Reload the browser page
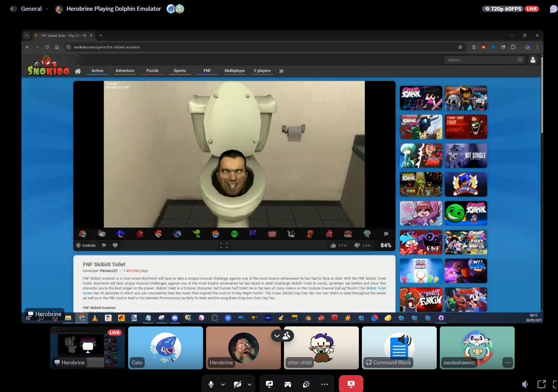 click(x=47, y=47)
